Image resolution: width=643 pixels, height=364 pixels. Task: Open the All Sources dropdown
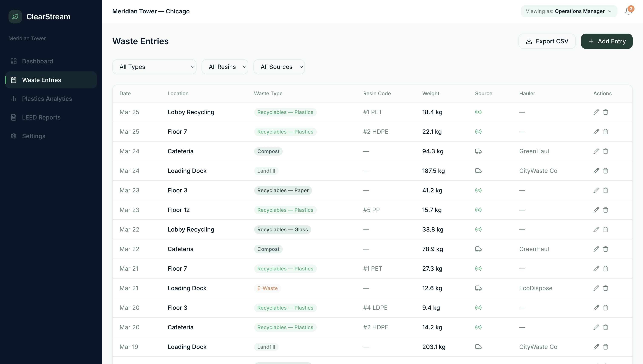pos(279,67)
